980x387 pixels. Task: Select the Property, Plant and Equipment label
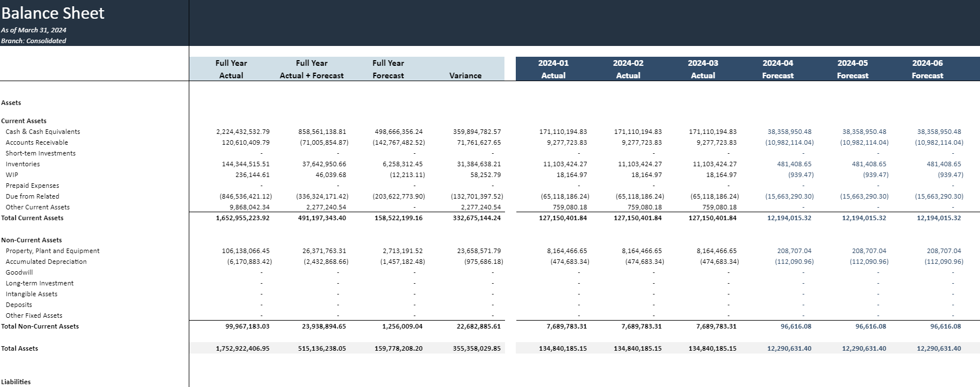[52, 251]
